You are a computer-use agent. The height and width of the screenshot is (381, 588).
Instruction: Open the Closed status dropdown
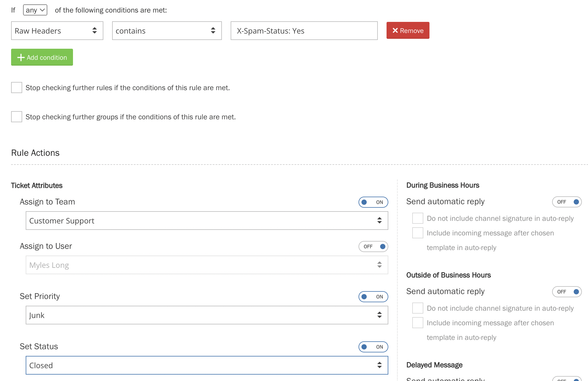coord(207,365)
